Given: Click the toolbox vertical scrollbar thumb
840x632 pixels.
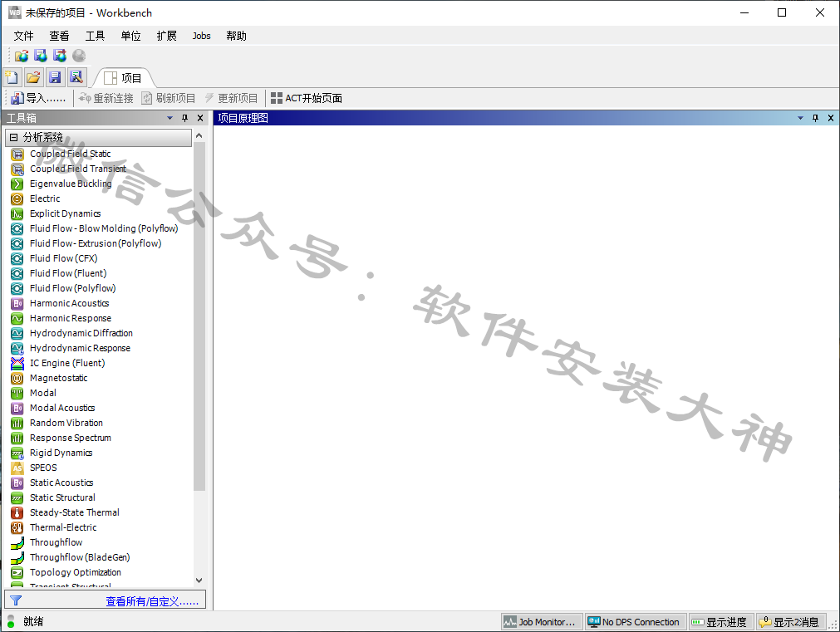Looking at the screenshot, I should click(x=199, y=316).
